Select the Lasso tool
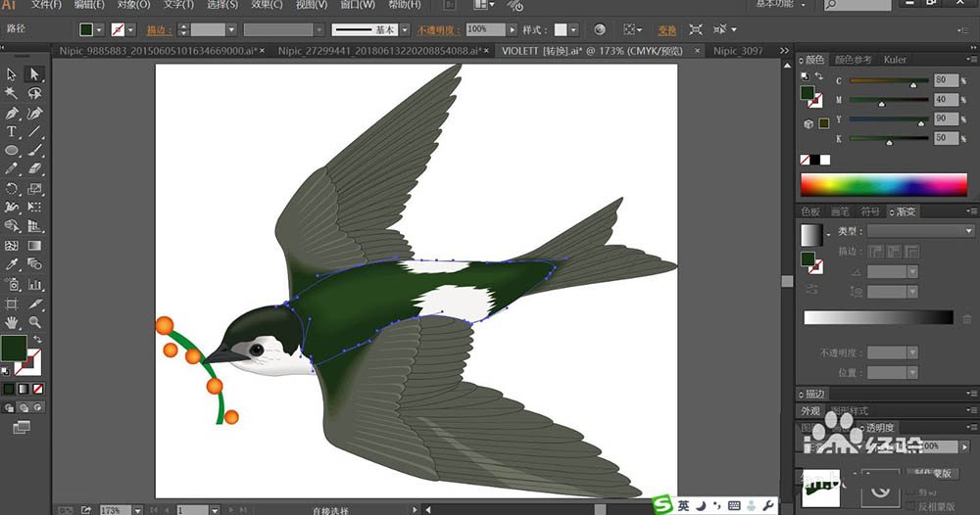The image size is (980, 515). coord(34,94)
